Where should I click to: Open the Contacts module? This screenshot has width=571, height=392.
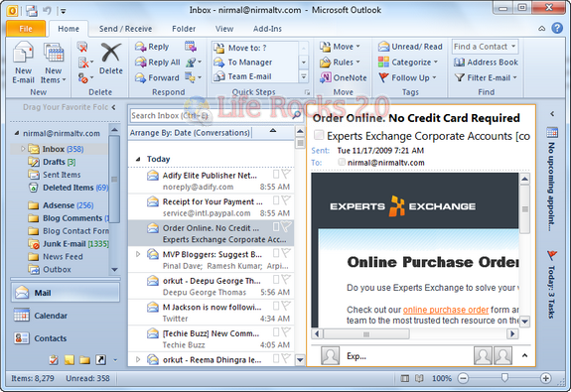pyautogui.click(x=66, y=338)
